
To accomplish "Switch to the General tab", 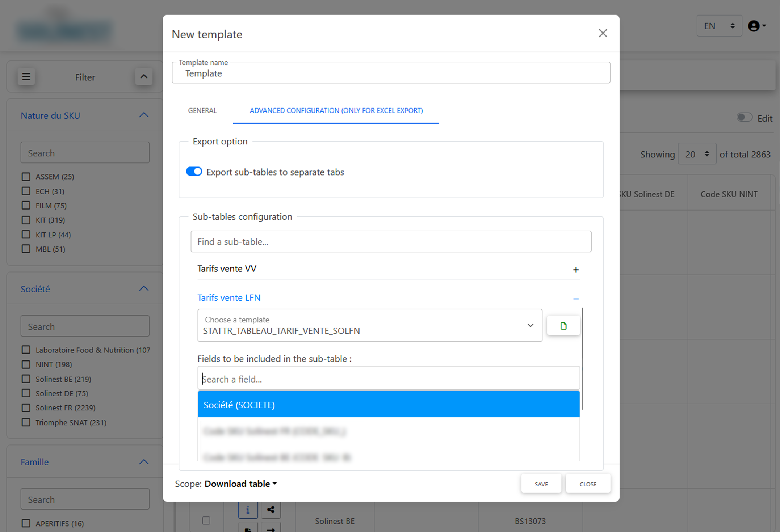I will pos(202,111).
